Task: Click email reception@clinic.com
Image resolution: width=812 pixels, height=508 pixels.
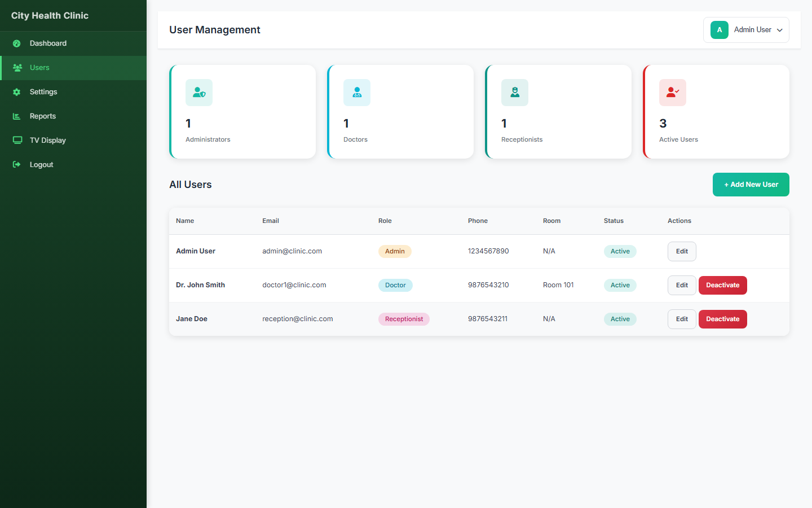Action: (298, 319)
